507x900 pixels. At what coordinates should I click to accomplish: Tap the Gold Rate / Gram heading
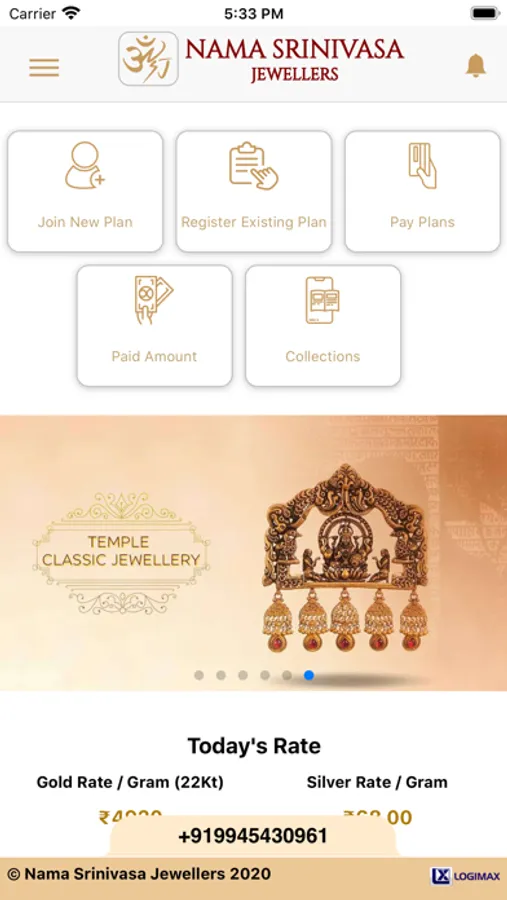point(130,782)
